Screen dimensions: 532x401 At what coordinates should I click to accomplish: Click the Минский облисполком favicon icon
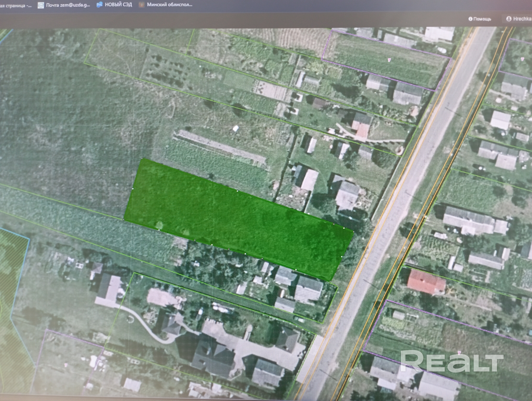pos(142,5)
